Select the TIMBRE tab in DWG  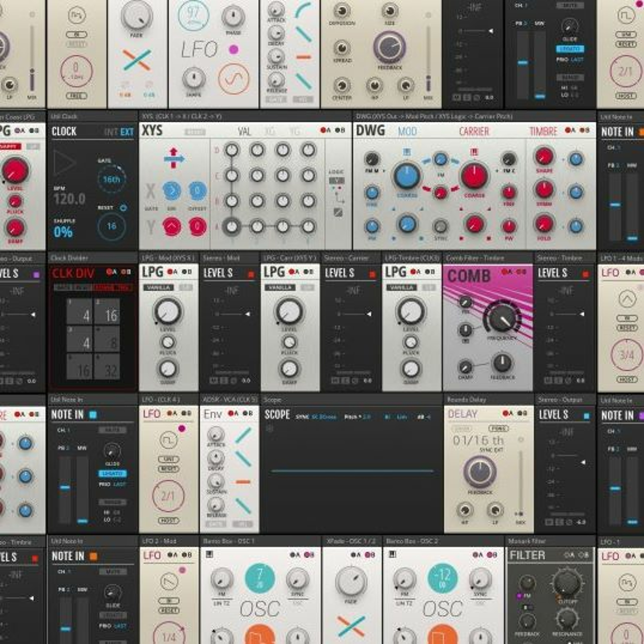click(543, 131)
